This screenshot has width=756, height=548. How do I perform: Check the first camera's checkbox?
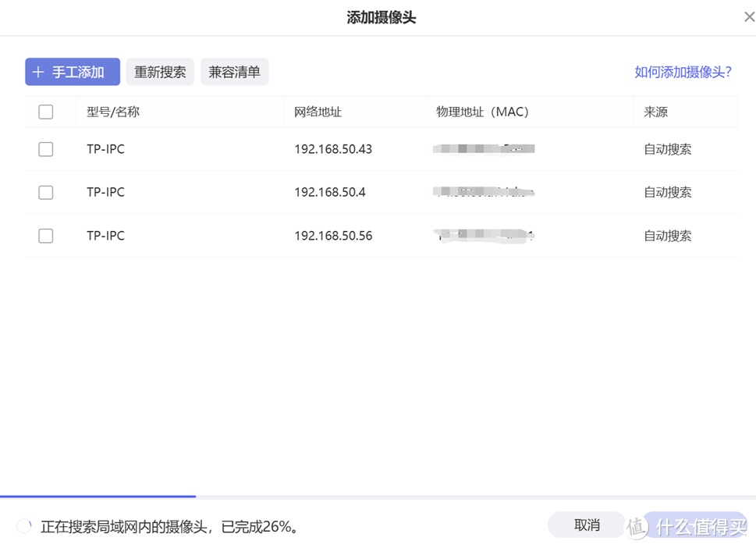pyautogui.click(x=44, y=148)
